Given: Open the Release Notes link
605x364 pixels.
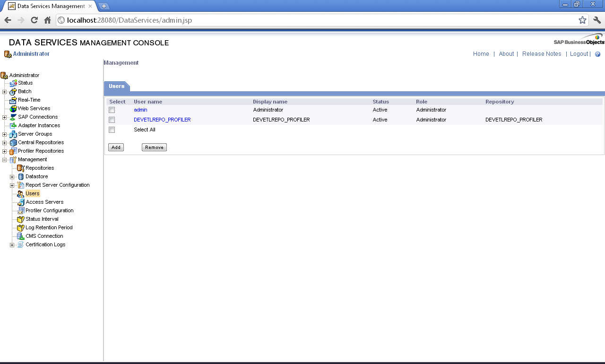Looking at the screenshot, I should pos(542,54).
